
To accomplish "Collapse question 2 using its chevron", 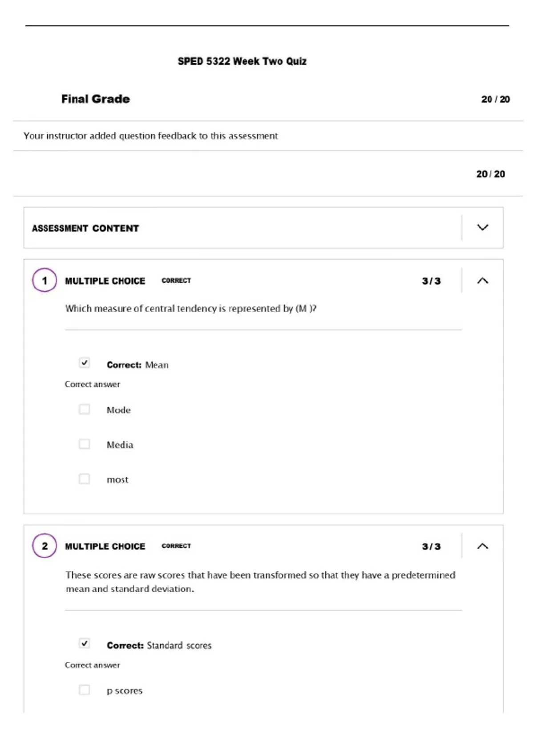I will (482, 546).
